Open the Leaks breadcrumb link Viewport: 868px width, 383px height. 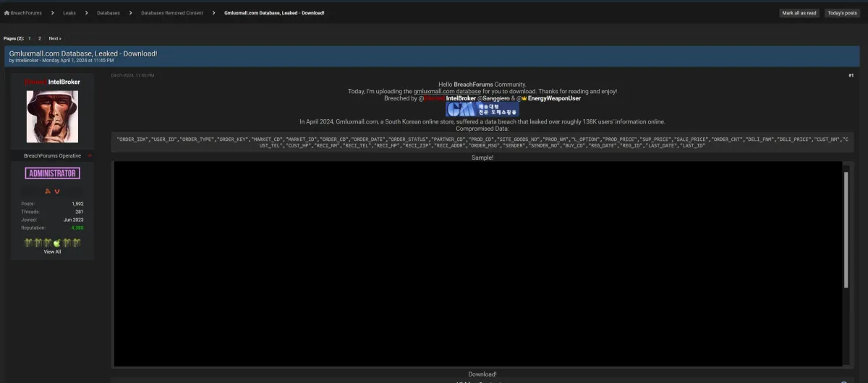click(x=69, y=13)
